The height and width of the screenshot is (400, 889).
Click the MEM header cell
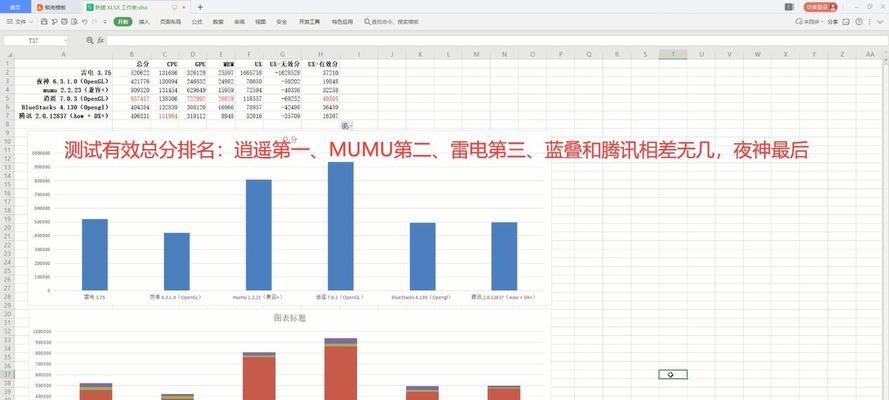(221, 65)
